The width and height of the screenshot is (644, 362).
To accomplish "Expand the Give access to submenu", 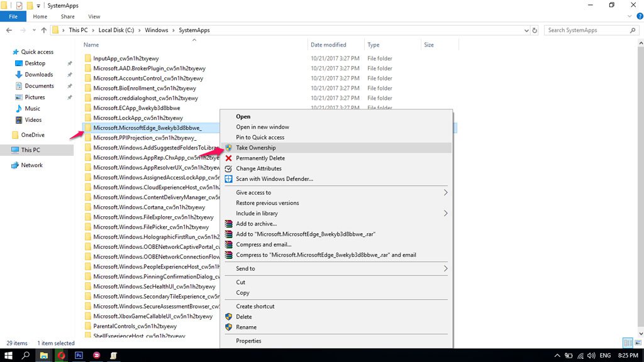I will [446, 192].
